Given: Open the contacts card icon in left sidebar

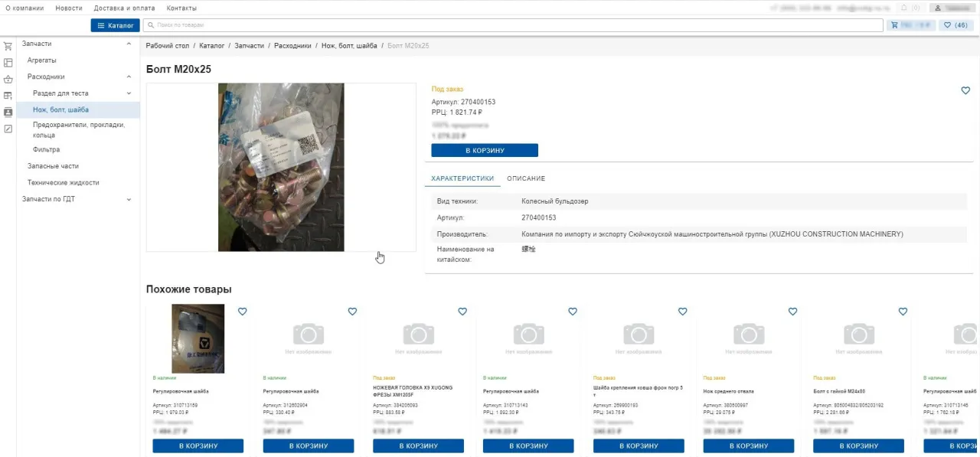Looking at the screenshot, I should click(x=8, y=113).
